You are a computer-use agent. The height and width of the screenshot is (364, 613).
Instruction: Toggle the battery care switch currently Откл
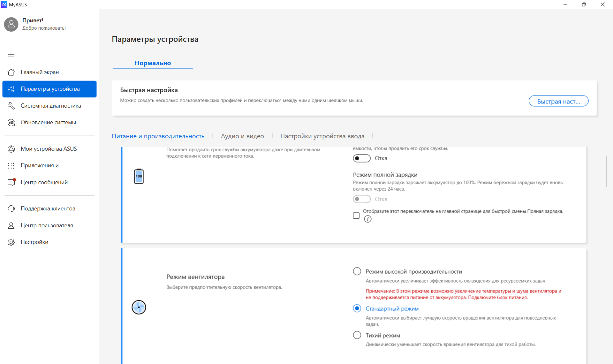click(362, 158)
